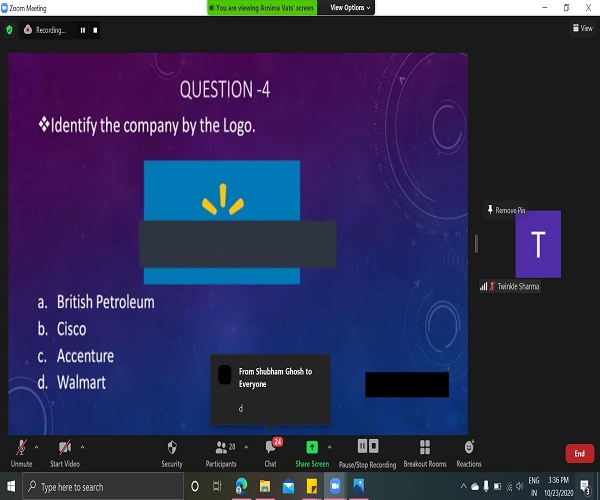
Task: Click answer option 'b. Cisco'
Action: 62,329
